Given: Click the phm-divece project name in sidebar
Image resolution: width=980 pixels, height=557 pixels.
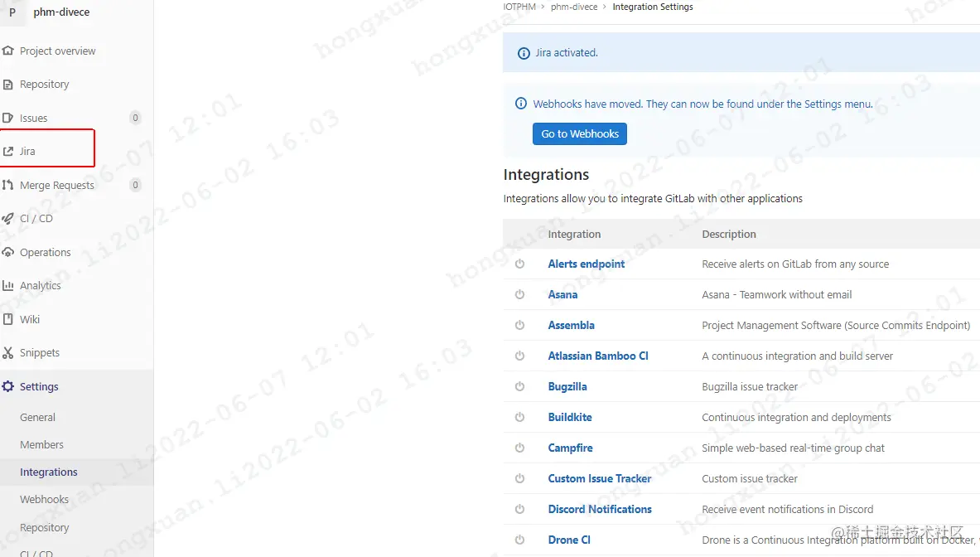Looking at the screenshot, I should (x=61, y=12).
